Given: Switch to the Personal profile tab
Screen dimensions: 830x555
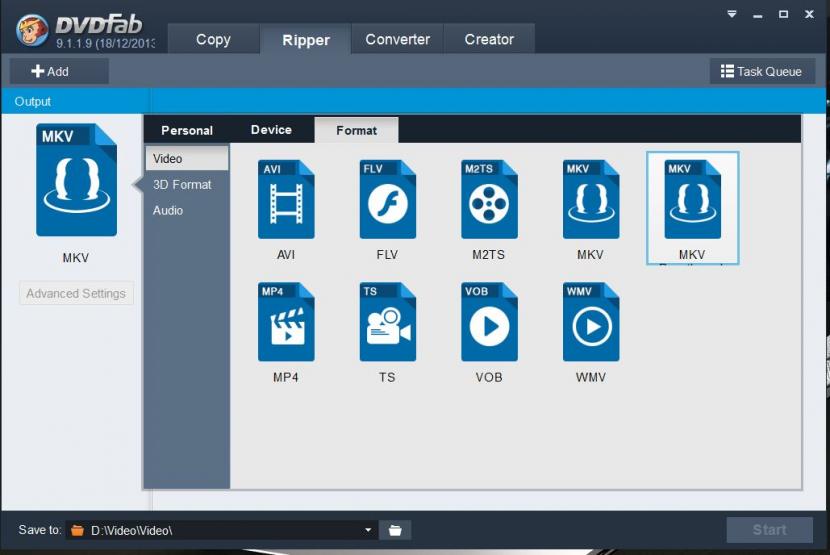Looking at the screenshot, I should coord(187,130).
